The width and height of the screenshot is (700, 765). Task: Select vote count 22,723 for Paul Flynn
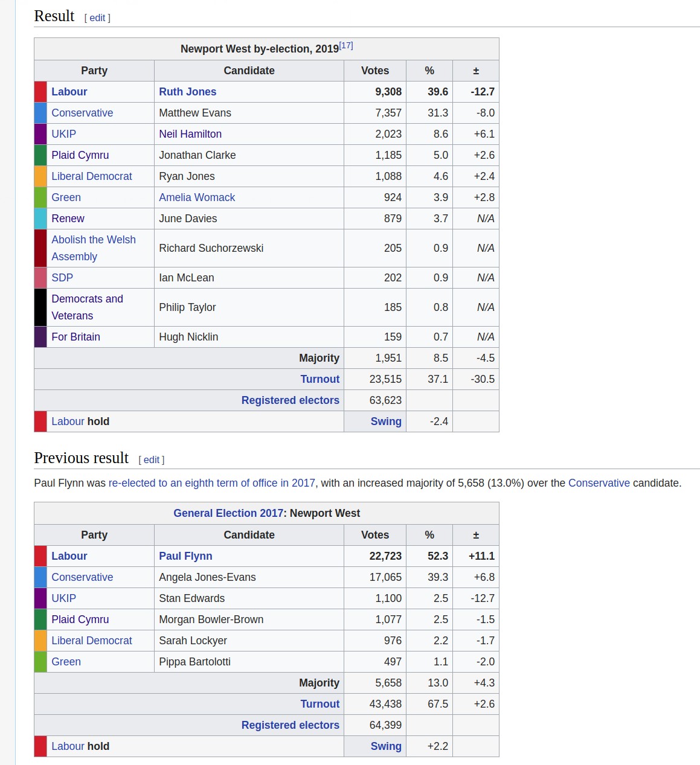[x=385, y=556]
